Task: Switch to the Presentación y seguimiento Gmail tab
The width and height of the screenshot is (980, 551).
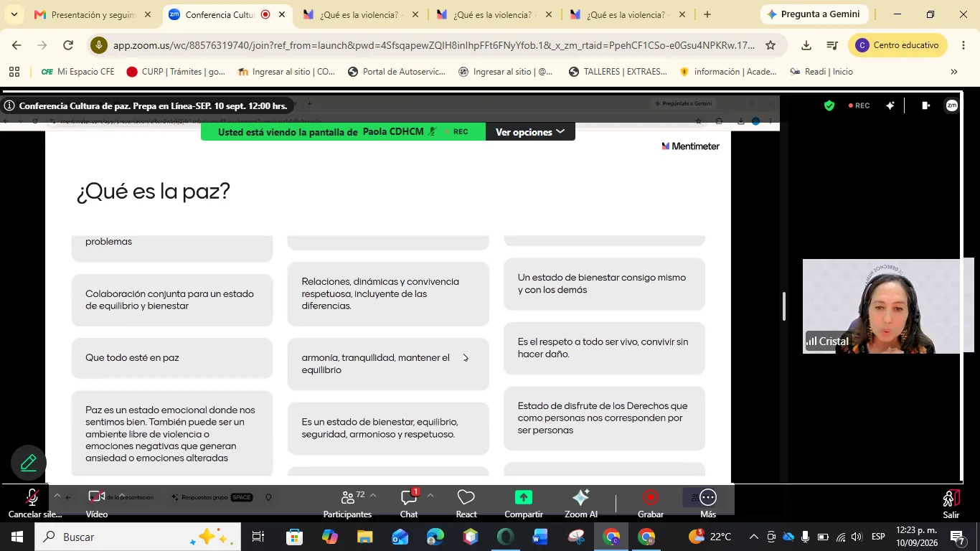Action: tap(93, 14)
